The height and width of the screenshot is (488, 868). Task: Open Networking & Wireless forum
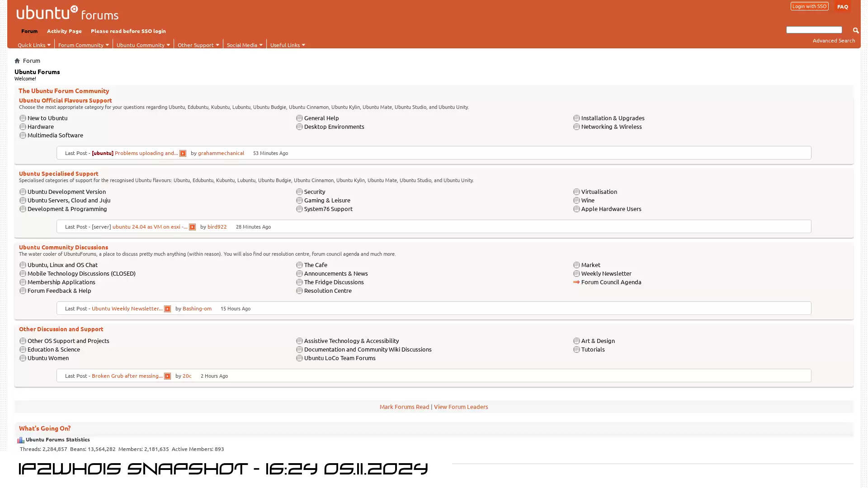coord(611,127)
